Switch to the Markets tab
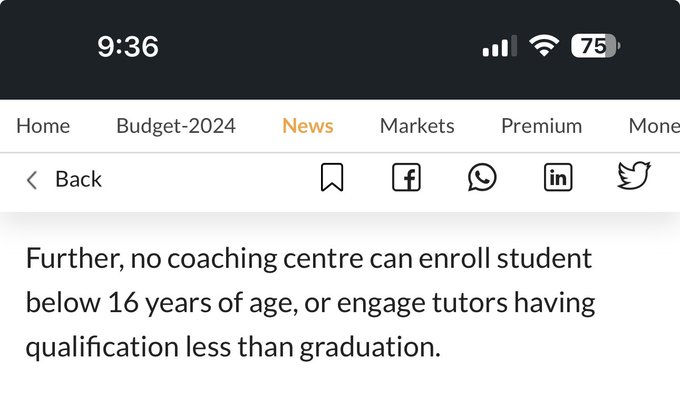This screenshot has height=406, width=680. click(x=417, y=126)
